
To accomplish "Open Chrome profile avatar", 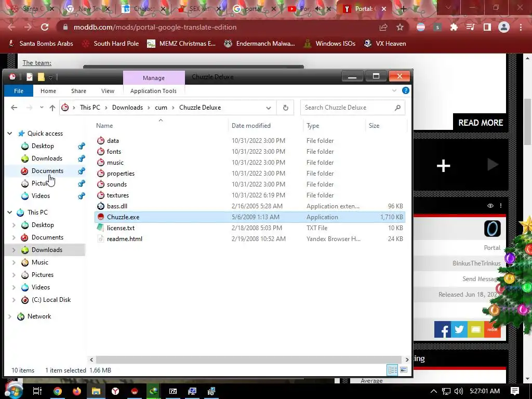I will tap(504, 27).
